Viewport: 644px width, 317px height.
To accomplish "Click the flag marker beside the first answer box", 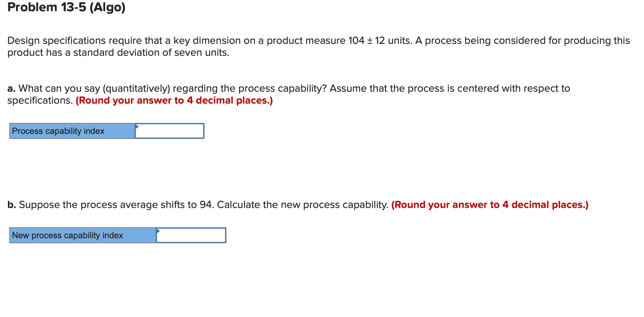I will pyautogui.click(x=137, y=127).
